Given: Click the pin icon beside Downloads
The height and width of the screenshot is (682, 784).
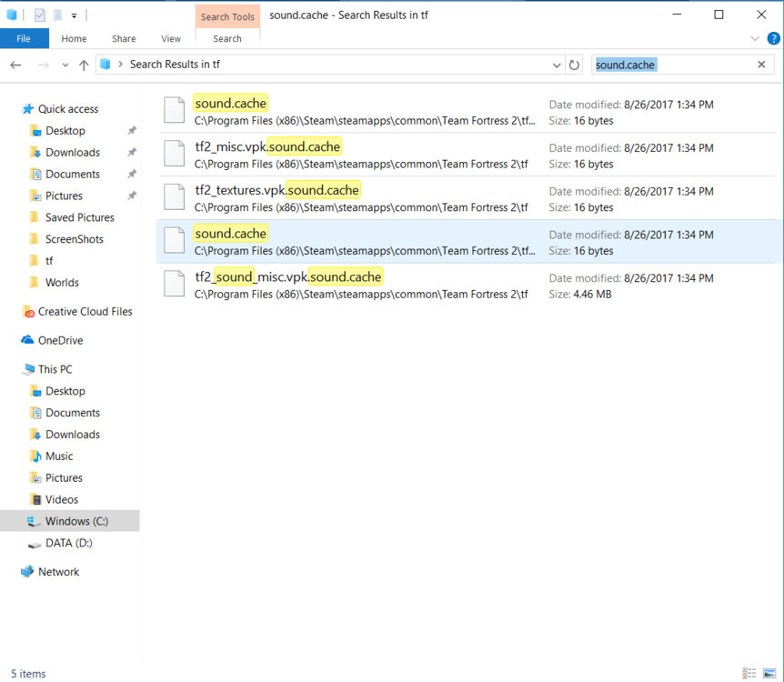Looking at the screenshot, I should [132, 152].
